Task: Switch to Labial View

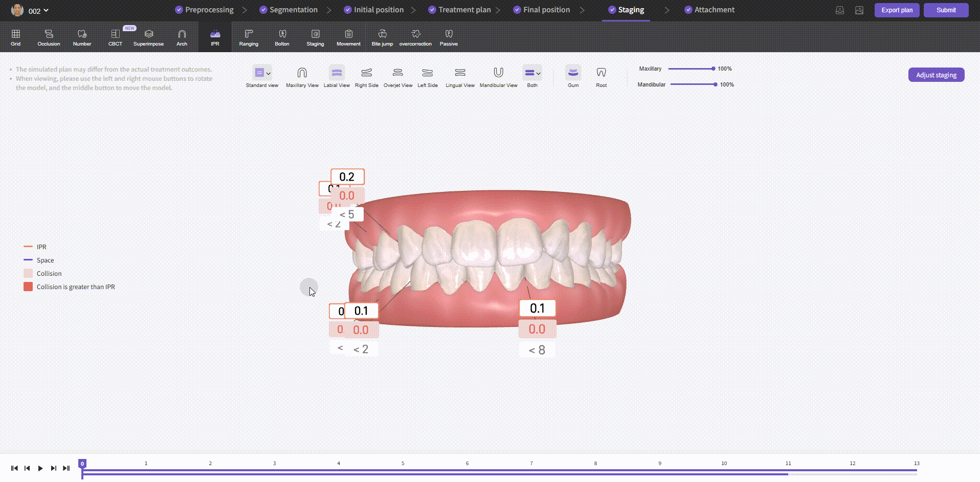Action: click(x=337, y=77)
